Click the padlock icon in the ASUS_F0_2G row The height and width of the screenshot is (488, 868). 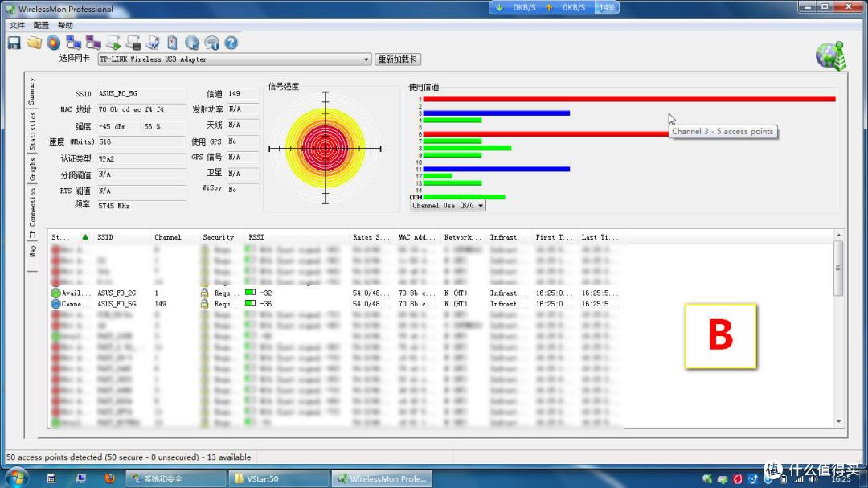click(x=205, y=293)
